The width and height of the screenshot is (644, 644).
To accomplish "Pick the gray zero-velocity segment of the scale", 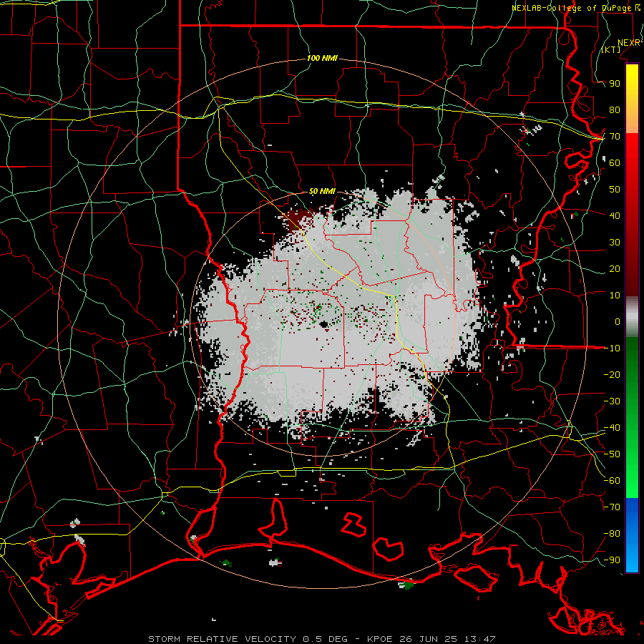I will 632,317.
